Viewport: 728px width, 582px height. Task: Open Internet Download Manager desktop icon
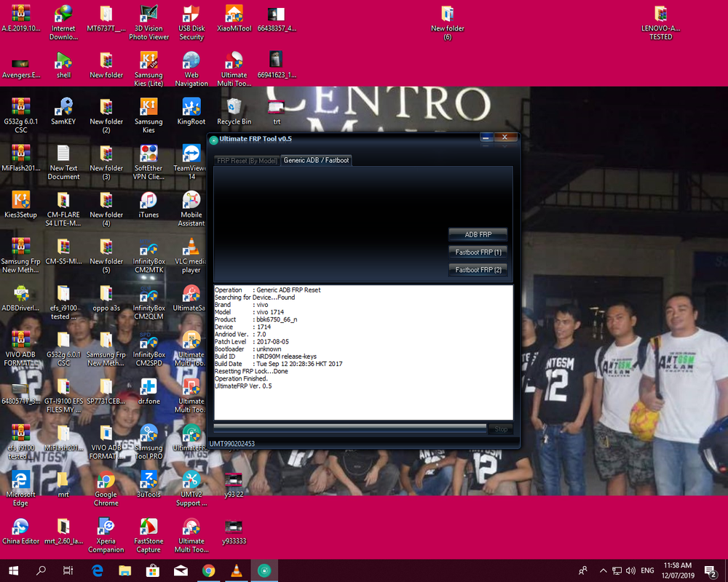pos(63,23)
